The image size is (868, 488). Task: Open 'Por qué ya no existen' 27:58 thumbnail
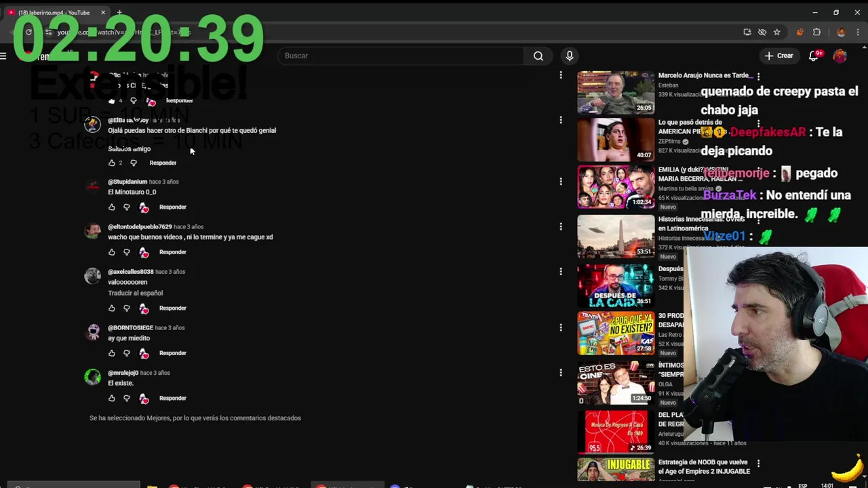(616, 333)
